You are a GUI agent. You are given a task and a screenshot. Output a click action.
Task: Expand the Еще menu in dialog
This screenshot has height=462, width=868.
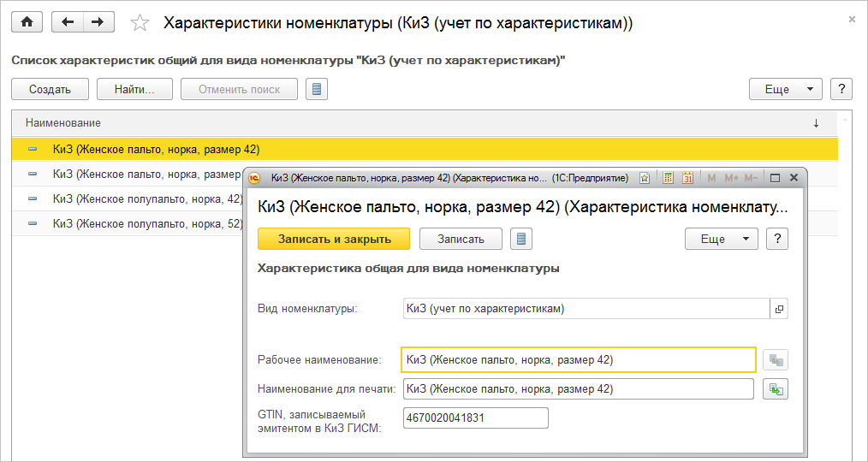point(722,239)
